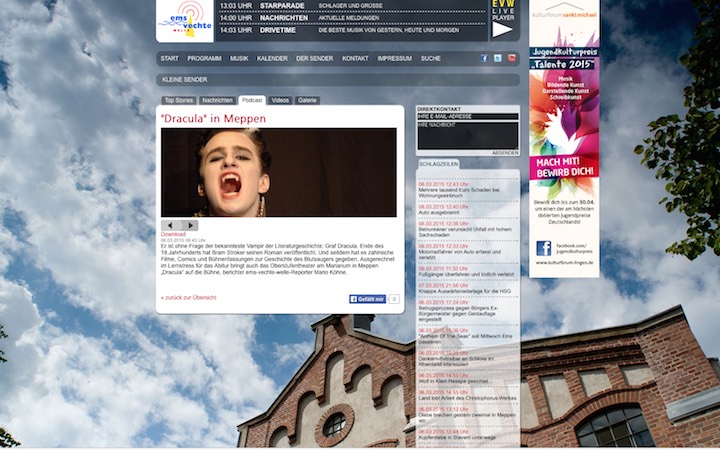The width and height of the screenshot is (720, 450).
Task: Open headline 'Betrugsprozess gegen Börgers Ex-Bürgermeister'
Action: click(x=458, y=314)
